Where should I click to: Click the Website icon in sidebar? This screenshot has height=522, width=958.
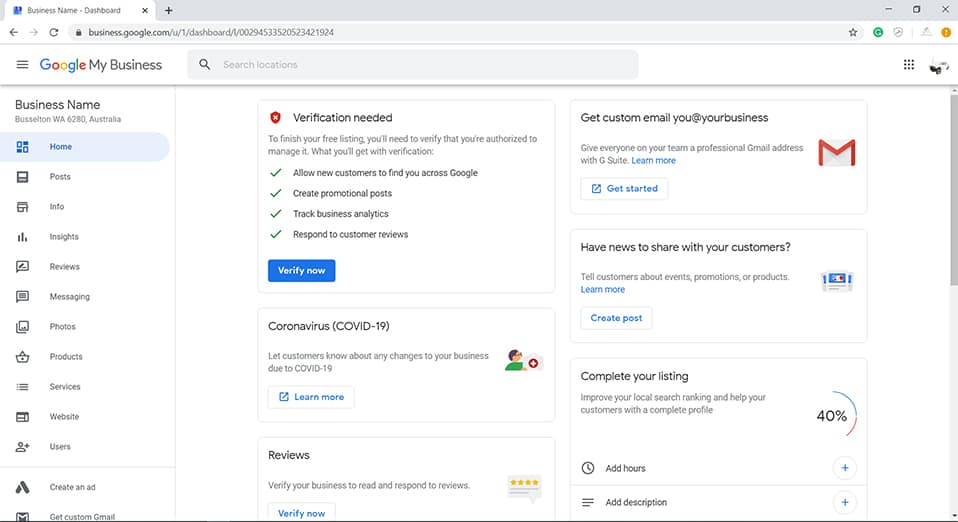click(23, 417)
